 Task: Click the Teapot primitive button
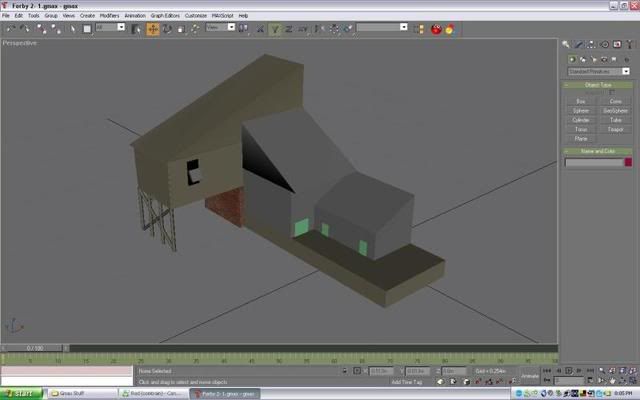coord(615,129)
